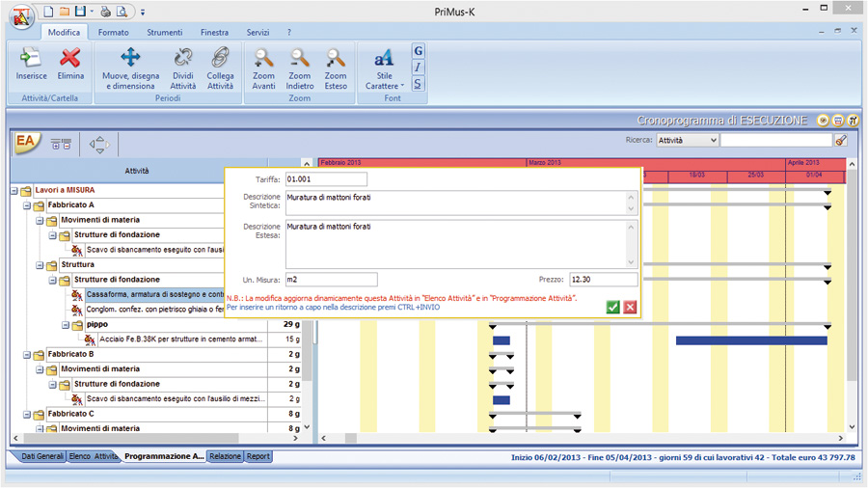The width and height of the screenshot is (868, 488).
Task: Click the print icon in quick toolbar
Action: pyautogui.click(x=105, y=11)
